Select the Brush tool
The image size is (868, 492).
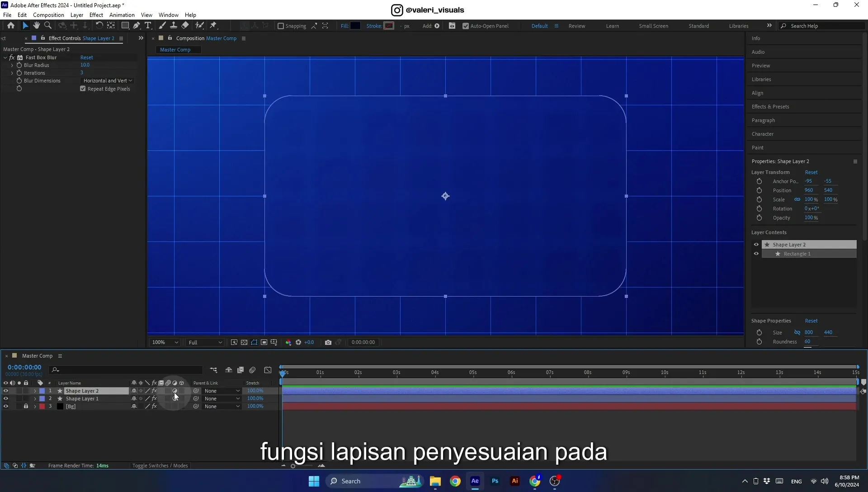click(162, 26)
